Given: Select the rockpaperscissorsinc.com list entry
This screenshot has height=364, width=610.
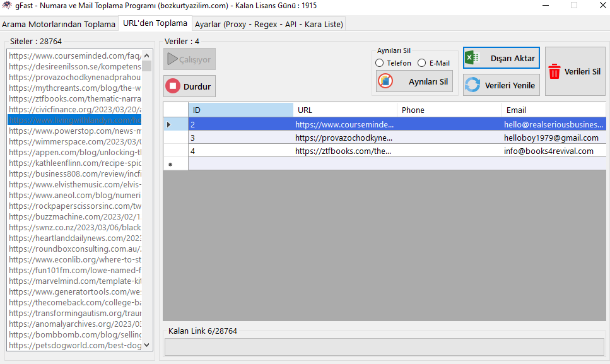Looking at the screenshot, I should (74, 206).
